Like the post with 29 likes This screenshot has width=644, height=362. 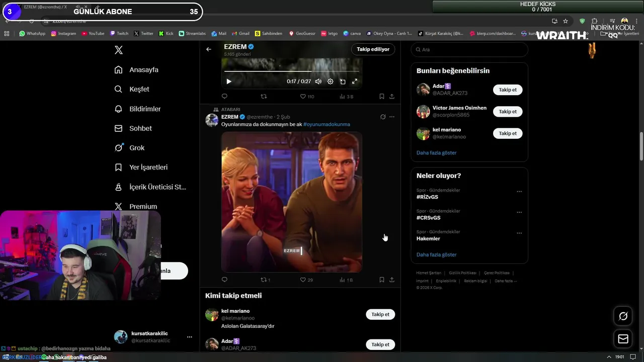click(306, 280)
